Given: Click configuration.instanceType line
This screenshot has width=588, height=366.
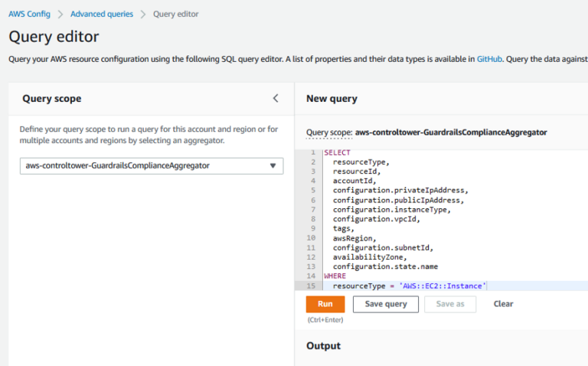Looking at the screenshot, I should pyautogui.click(x=391, y=210).
